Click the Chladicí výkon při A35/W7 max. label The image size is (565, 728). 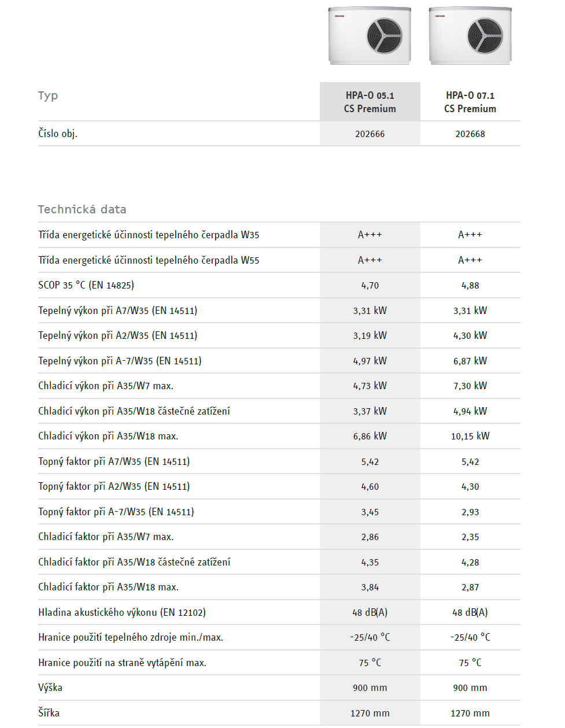(x=106, y=386)
